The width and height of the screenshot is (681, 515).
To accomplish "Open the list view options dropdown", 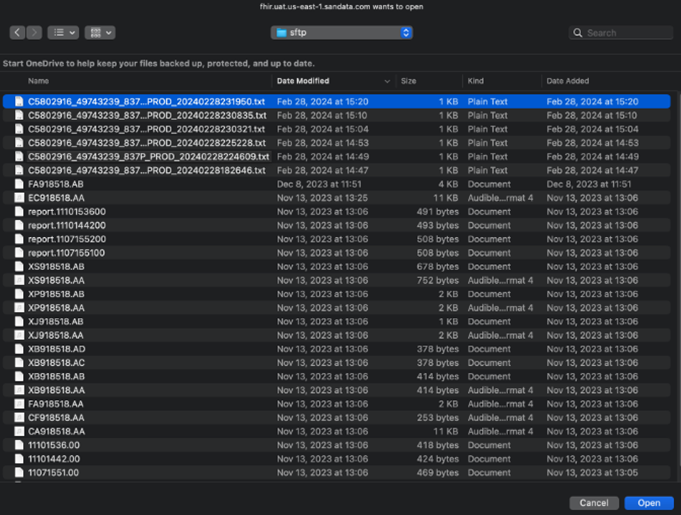I will (x=63, y=33).
